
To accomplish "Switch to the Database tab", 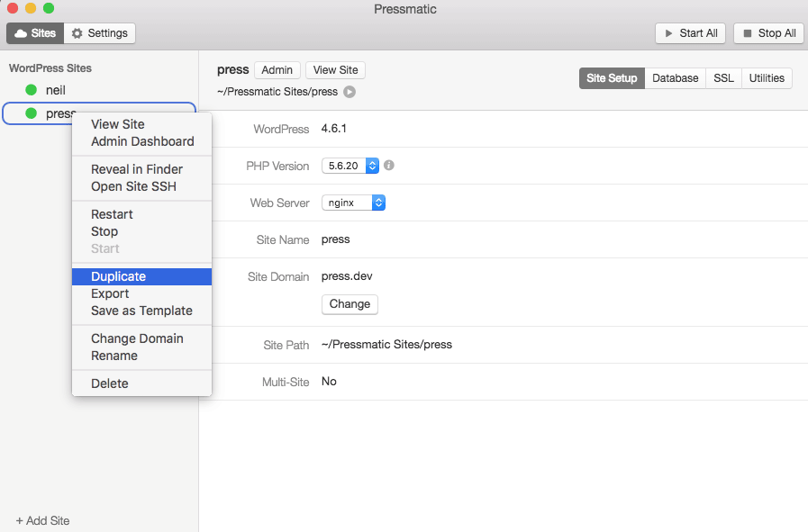I will [x=675, y=78].
